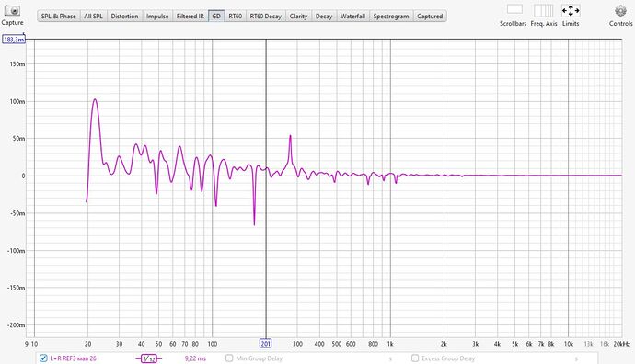Enable Min Group Delay checkbox
This screenshot has height=364, width=635.
[x=229, y=358]
